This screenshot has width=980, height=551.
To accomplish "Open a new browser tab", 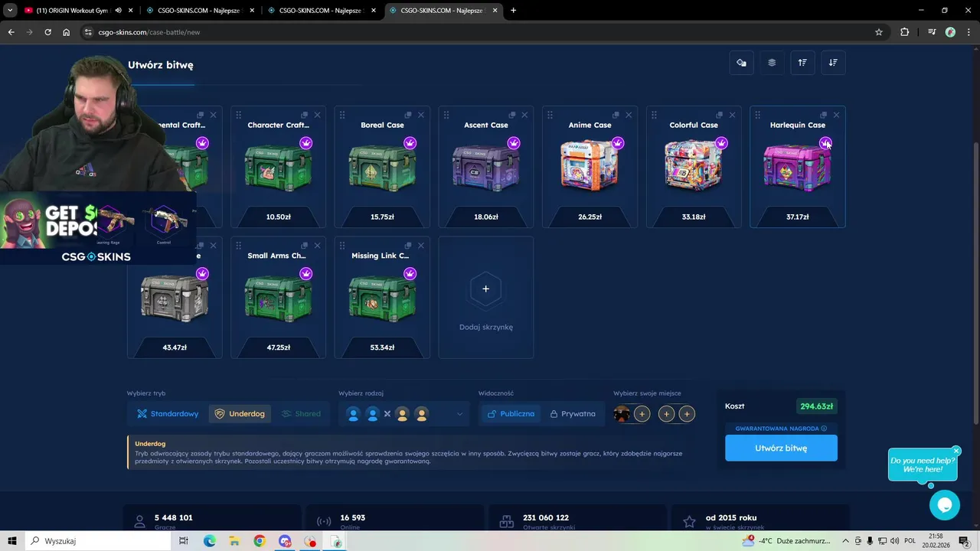I will point(513,11).
